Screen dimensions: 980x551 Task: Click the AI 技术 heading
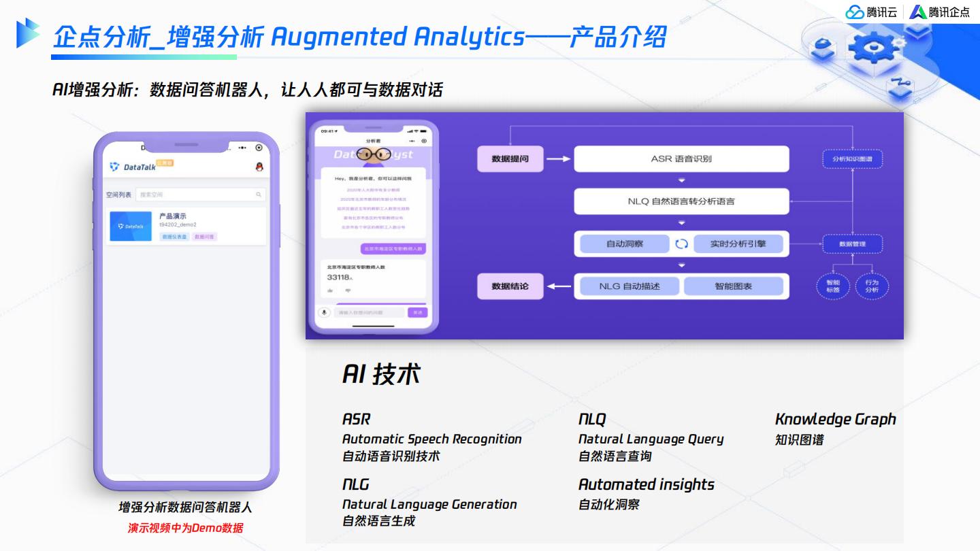[x=381, y=374]
